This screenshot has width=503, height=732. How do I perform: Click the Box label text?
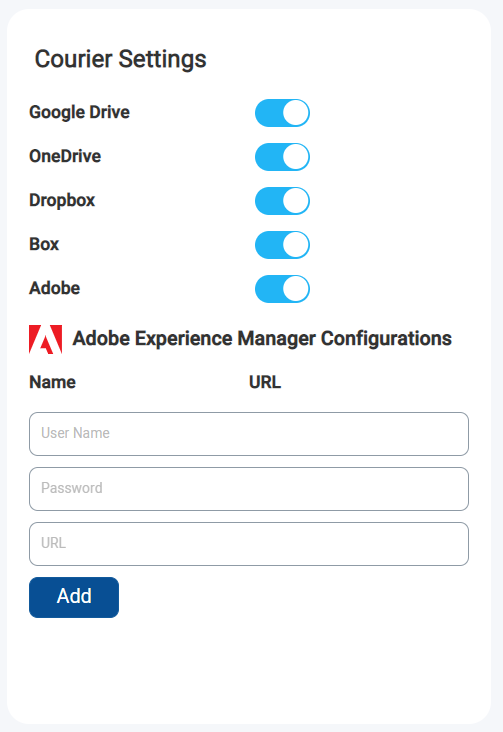coord(44,244)
